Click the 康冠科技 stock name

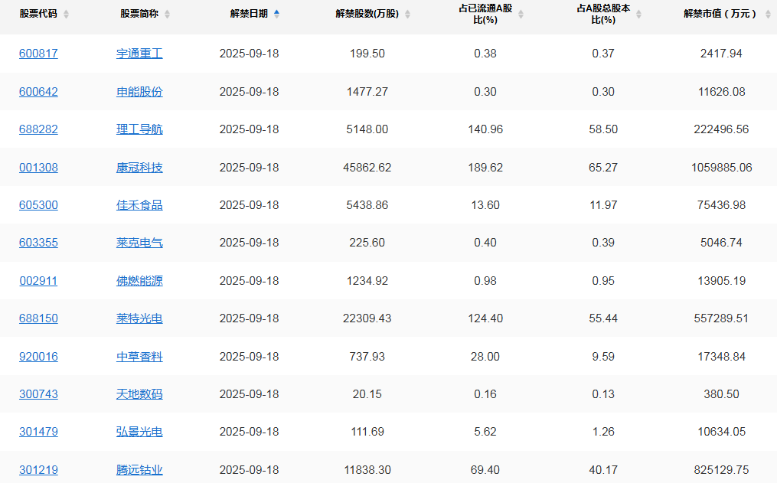[139, 167]
